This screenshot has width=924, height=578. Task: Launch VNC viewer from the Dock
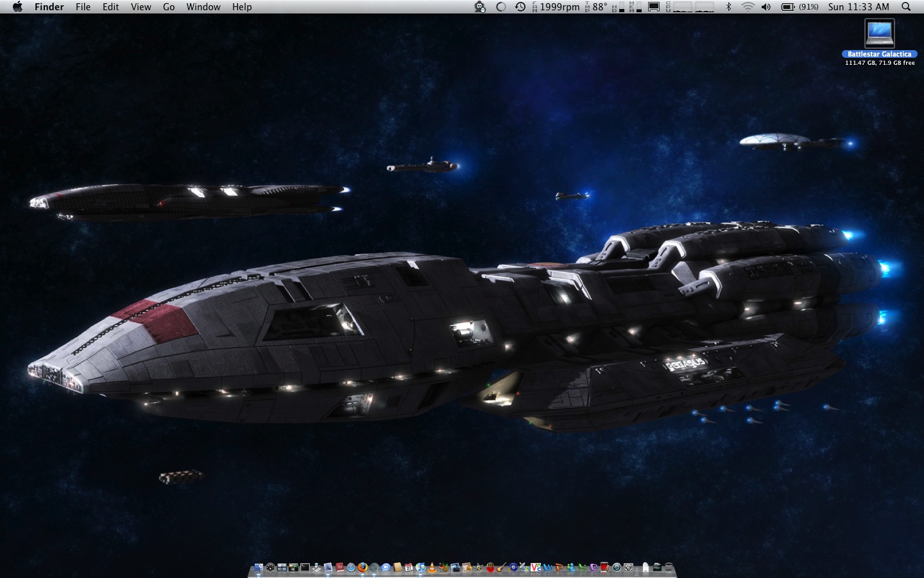[x=536, y=567]
